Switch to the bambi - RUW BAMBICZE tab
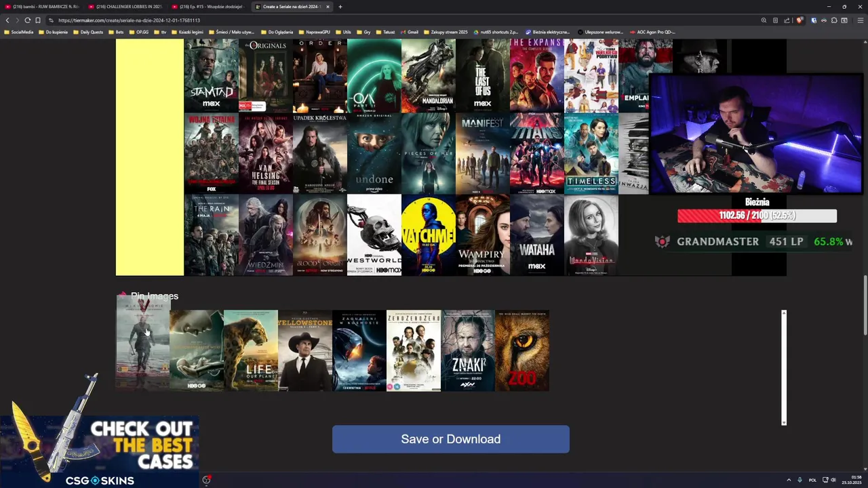The width and height of the screenshot is (868, 488). [42, 7]
